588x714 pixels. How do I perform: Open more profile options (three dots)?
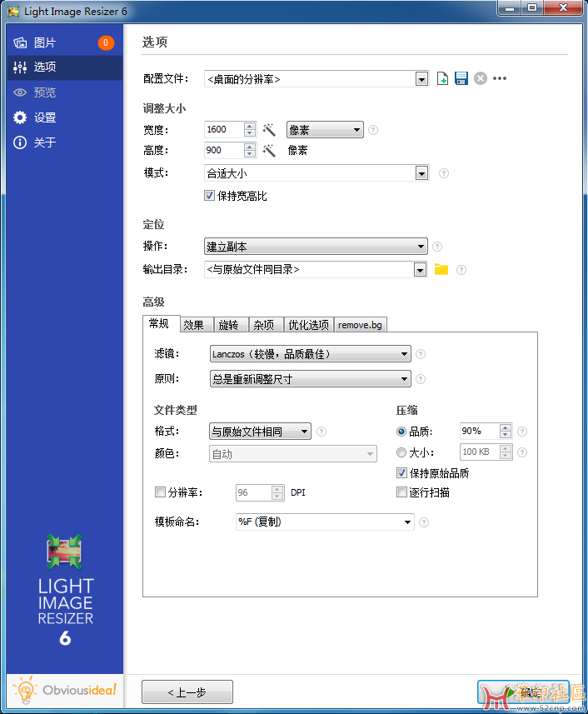pyautogui.click(x=499, y=78)
